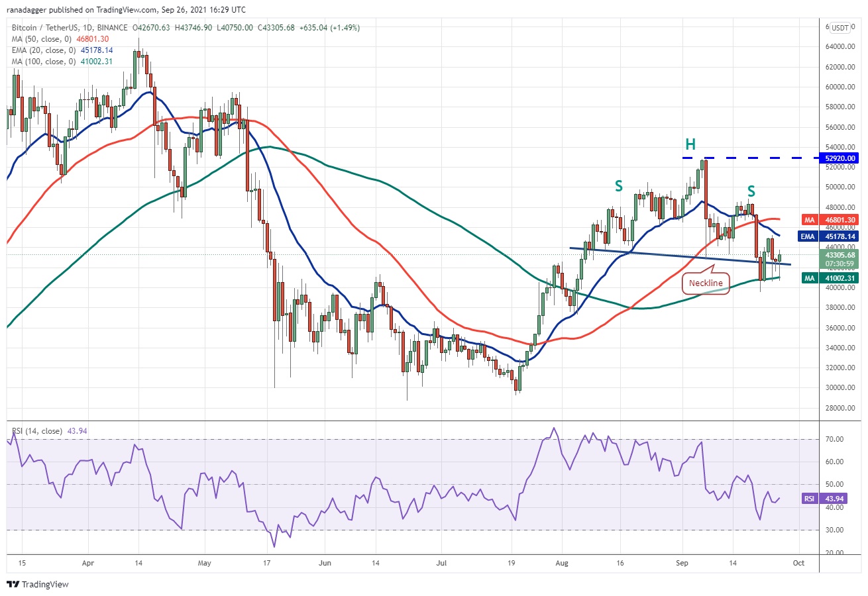Viewport: 868px width, 596px height.
Task: Select the H head label on chart
Action: pyautogui.click(x=690, y=144)
